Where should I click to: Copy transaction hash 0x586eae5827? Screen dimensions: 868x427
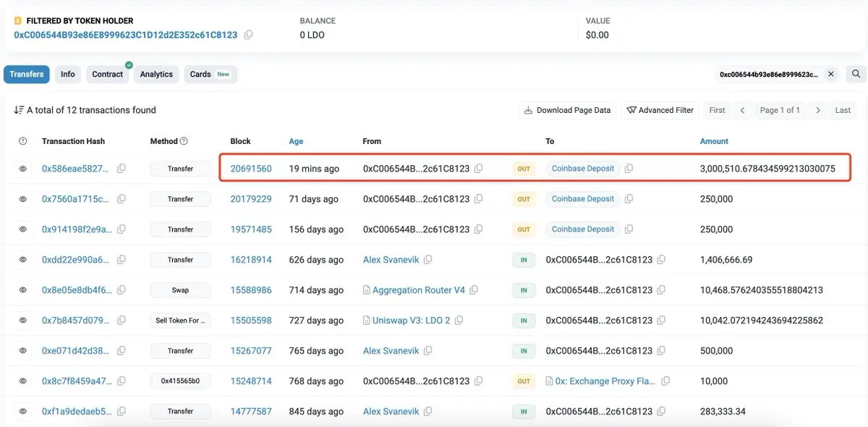click(x=122, y=169)
